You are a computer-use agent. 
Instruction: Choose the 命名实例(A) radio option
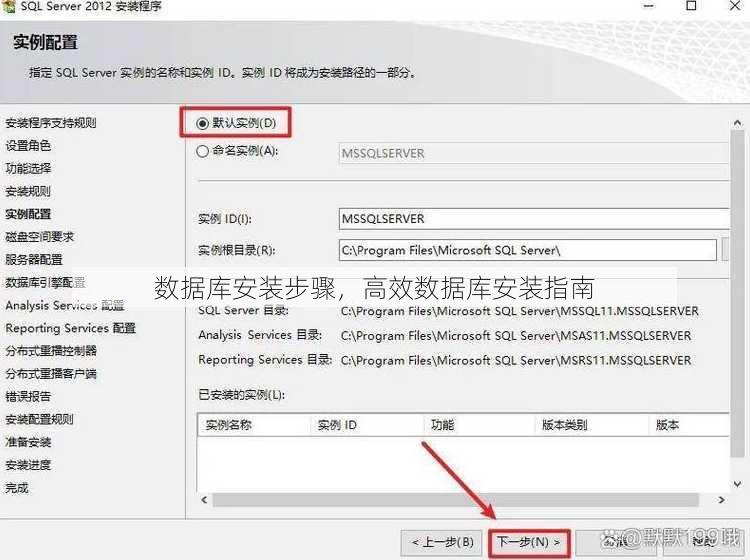[202, 151]
